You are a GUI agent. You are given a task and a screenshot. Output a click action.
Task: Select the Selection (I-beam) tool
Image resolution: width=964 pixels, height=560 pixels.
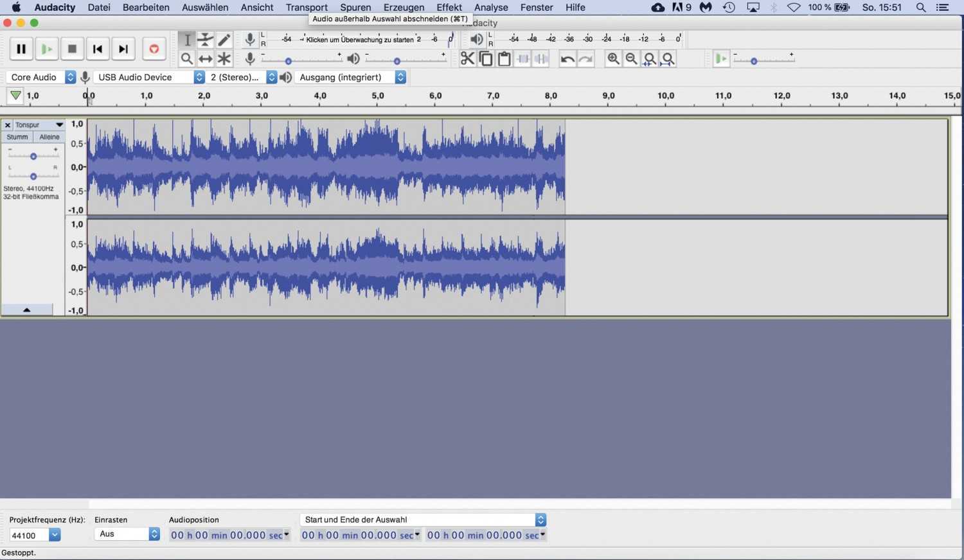click(x=187, y=40)
